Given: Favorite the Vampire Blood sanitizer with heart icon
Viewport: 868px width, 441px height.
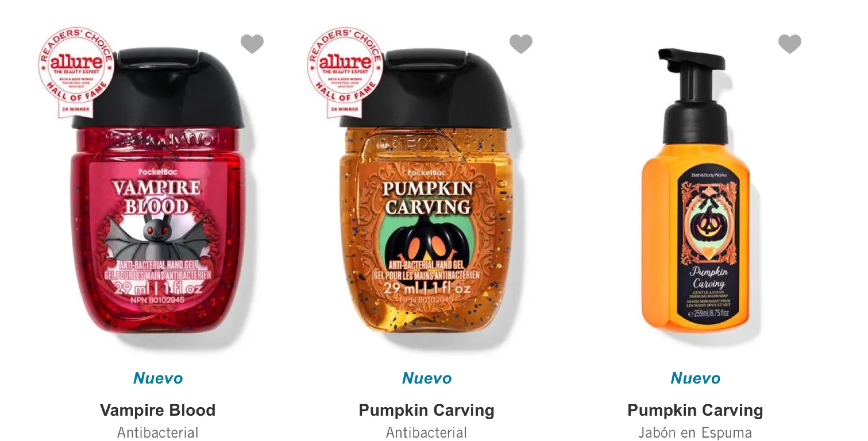Looking at the screenshot, I should tap(252, 44).
